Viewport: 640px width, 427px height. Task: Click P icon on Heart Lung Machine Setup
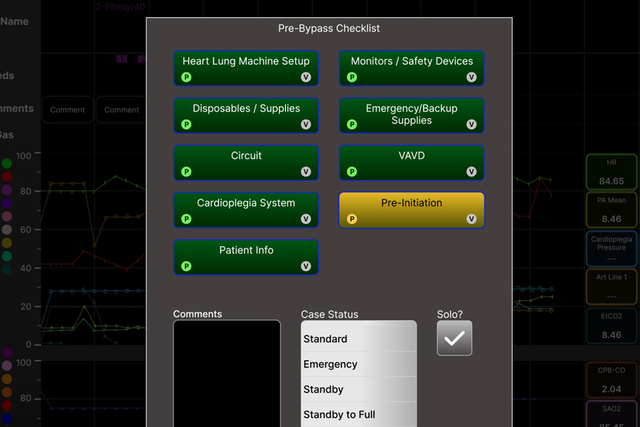(186, 77)
